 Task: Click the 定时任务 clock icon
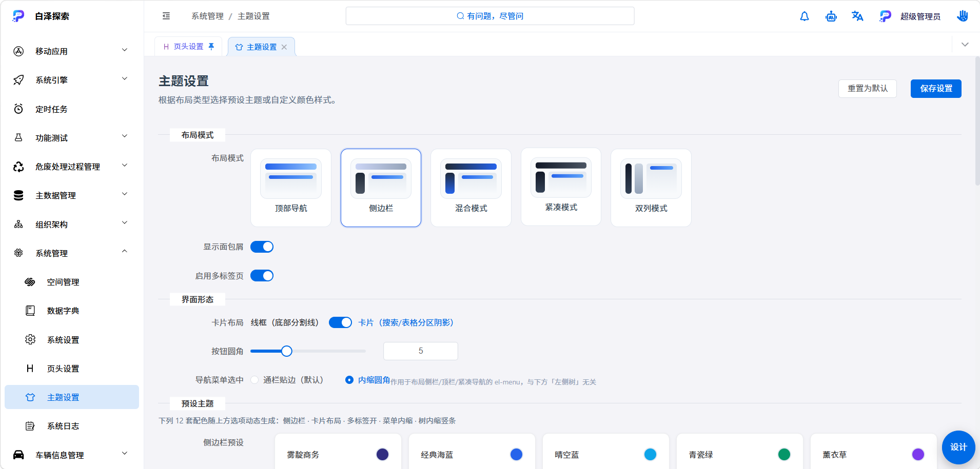tap(18, 109)
